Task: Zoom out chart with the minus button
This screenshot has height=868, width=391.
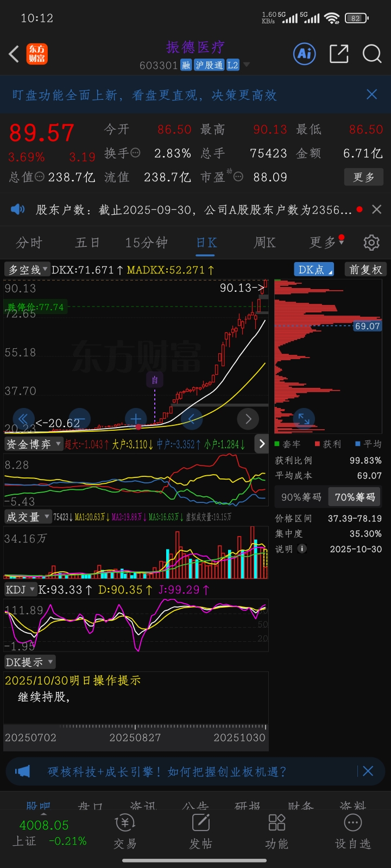Action: 80,418
